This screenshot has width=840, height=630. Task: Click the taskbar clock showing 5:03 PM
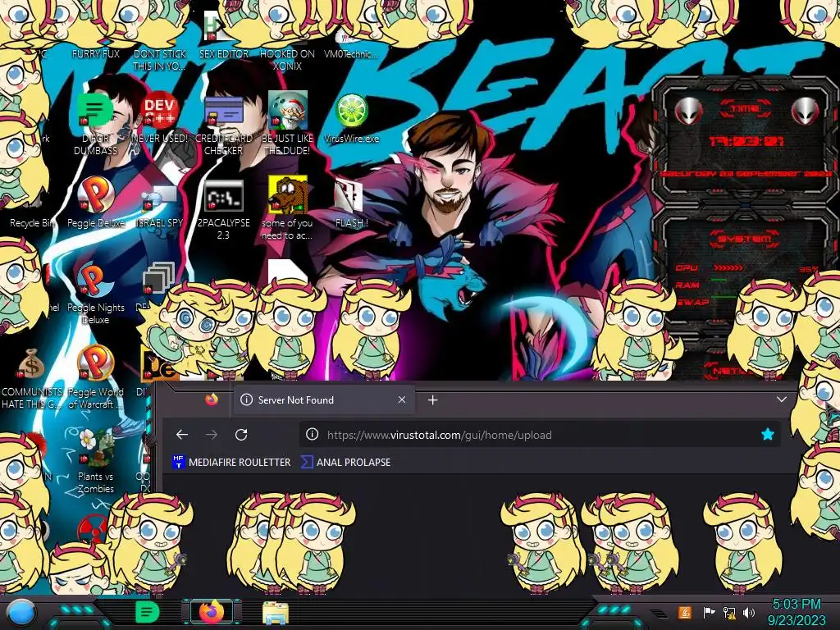pos(796,612)
